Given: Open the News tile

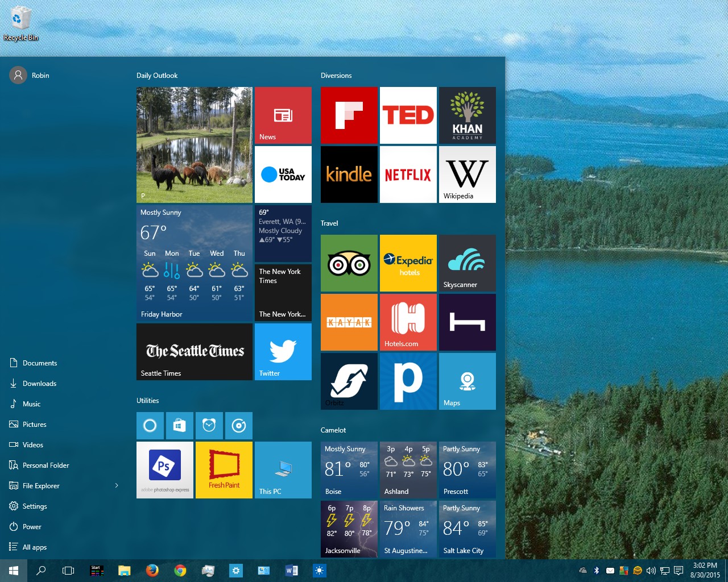Looking at the screenshot, I should coord(283,115).
